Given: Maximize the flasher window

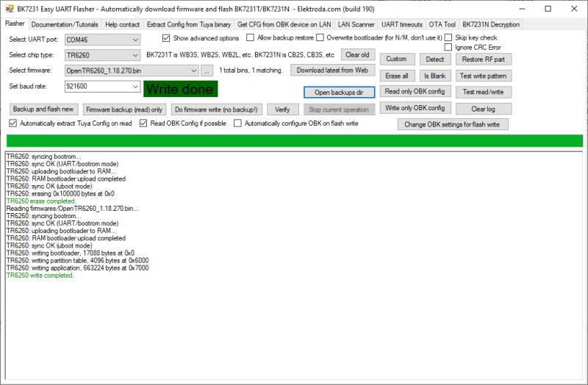Looking at the screenshot, I should click(x=548, y=9).
